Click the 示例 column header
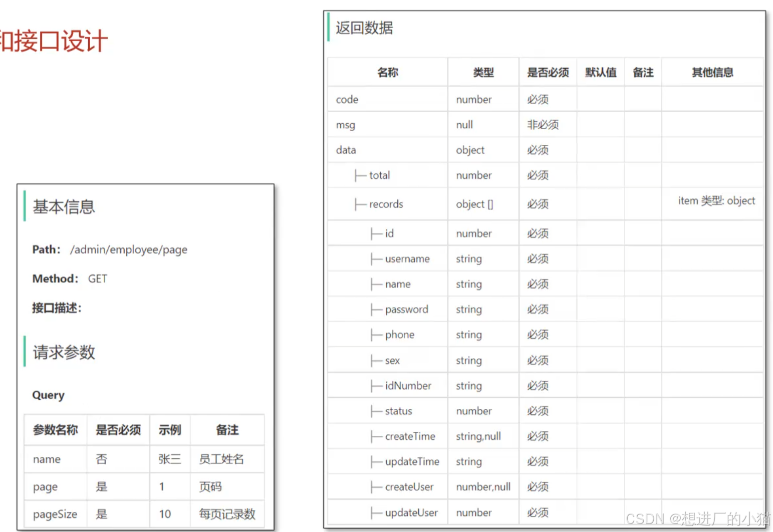Screen dimensions: 773x532 [x=170, y=430]
